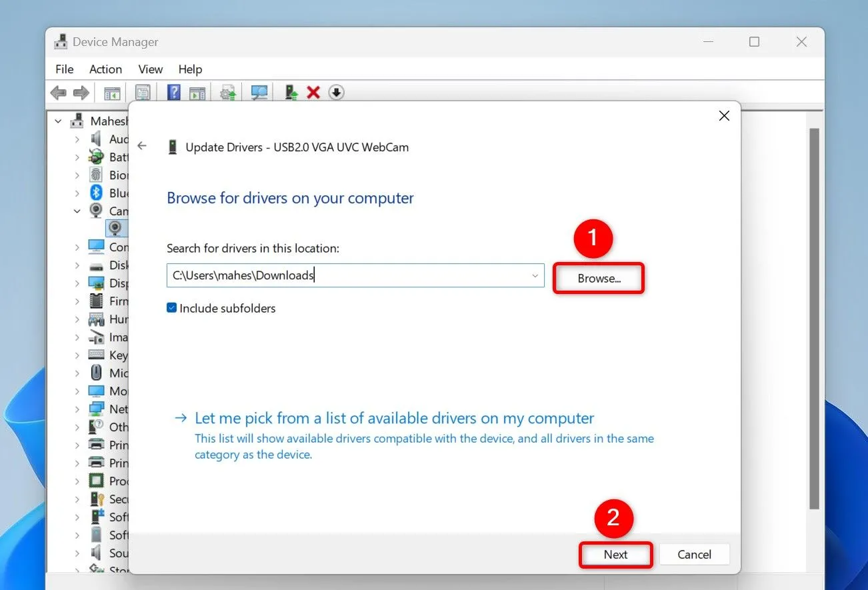Click the Update device driver toolbar icon
This screenshot has width=868, height=590.
coord(229,93)
